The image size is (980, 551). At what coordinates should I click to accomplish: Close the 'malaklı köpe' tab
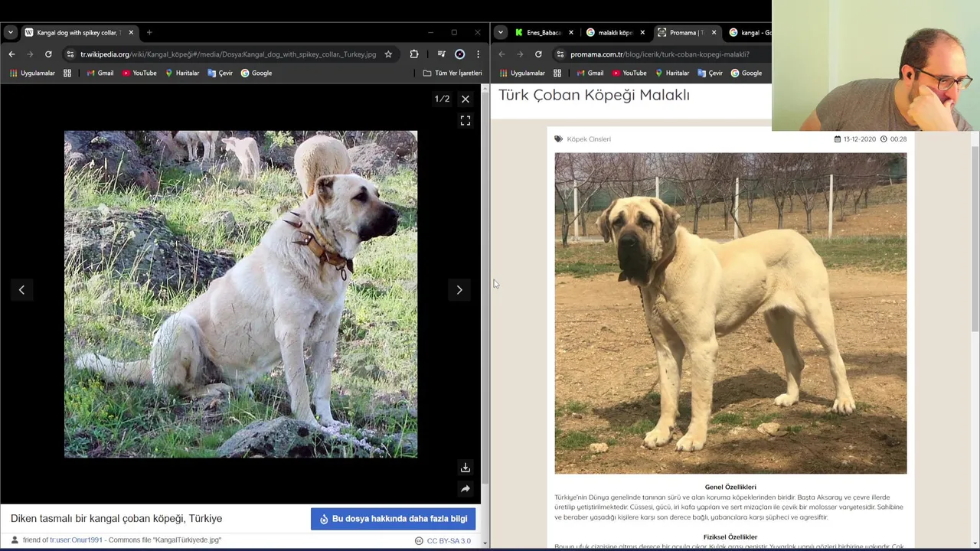point(642,32)
